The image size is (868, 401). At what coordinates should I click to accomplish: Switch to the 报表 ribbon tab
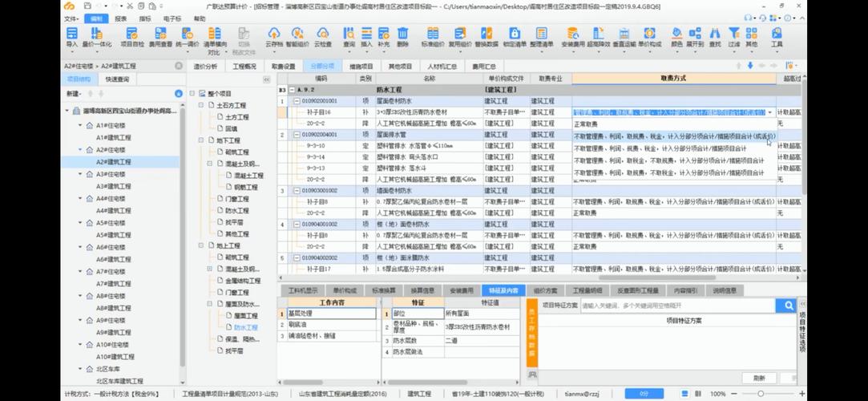[120, 18]
